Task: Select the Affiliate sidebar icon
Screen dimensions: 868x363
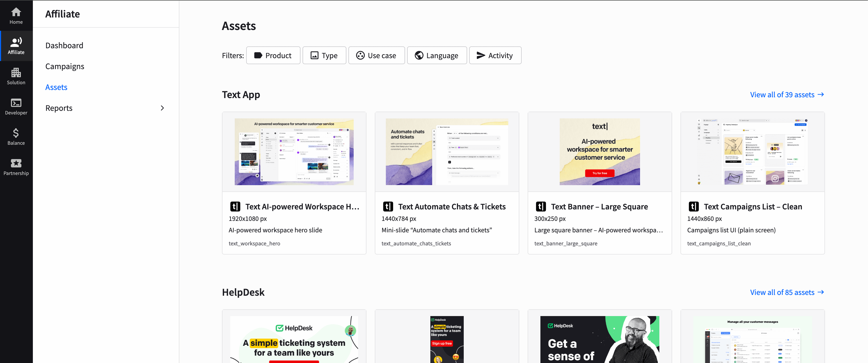Action: tap(16, 42)
